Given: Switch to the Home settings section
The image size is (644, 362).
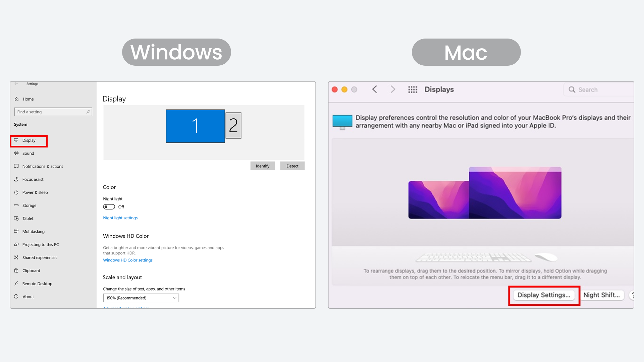Looking at the screenshot, I should (28, 99).
